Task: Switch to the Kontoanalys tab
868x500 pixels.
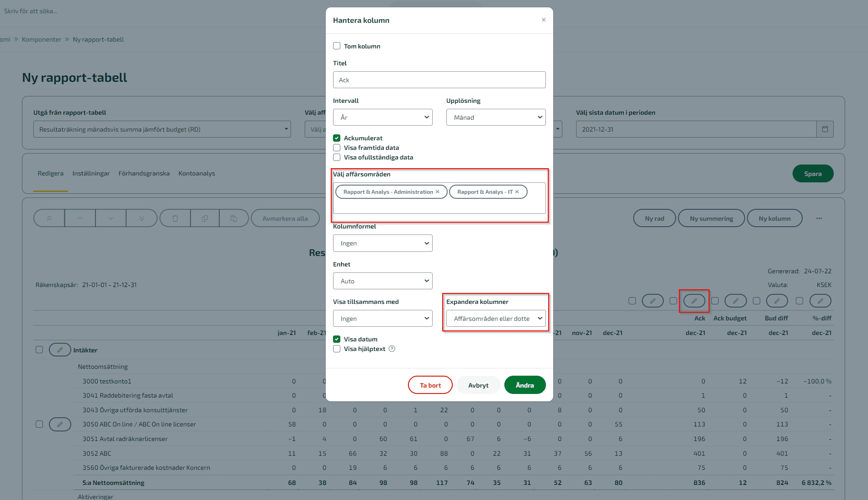Action: point(197,173)
